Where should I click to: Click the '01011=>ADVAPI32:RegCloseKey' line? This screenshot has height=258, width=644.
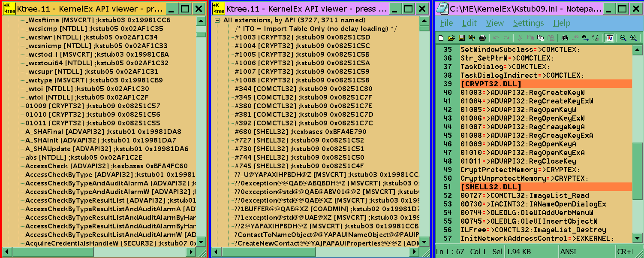pyautogui.click(x=518, y=161)
